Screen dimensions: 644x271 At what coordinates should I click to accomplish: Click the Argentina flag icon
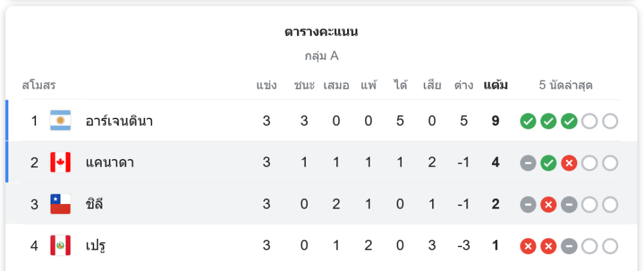61,121
